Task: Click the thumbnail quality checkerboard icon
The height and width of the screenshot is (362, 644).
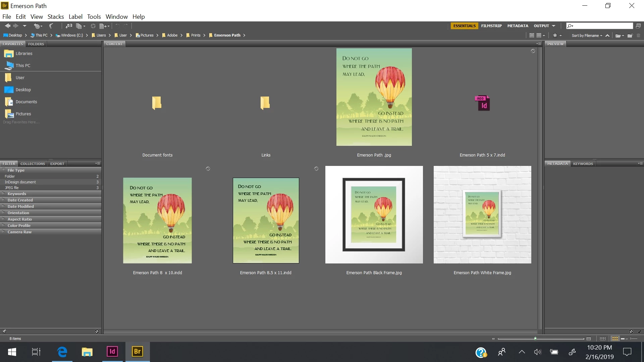Action: [x=532, y=35]
